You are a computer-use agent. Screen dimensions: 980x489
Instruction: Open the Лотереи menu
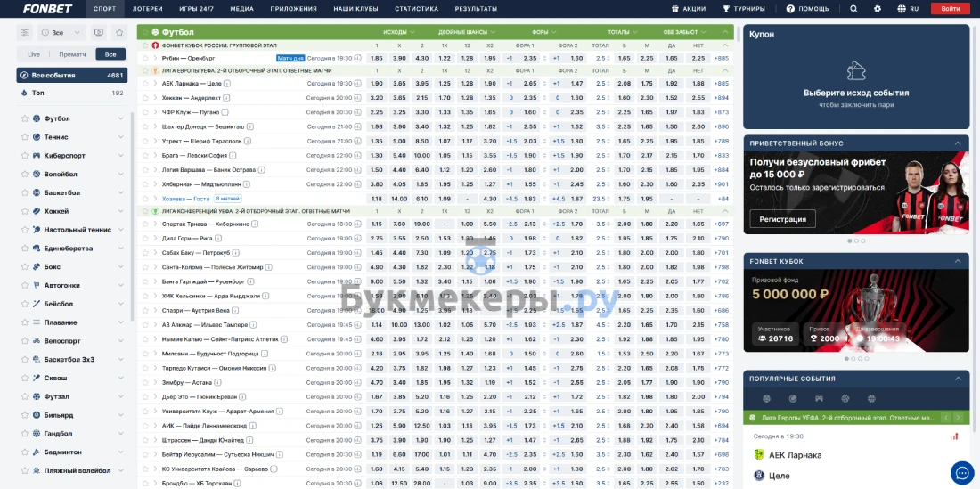pos(148,9)
